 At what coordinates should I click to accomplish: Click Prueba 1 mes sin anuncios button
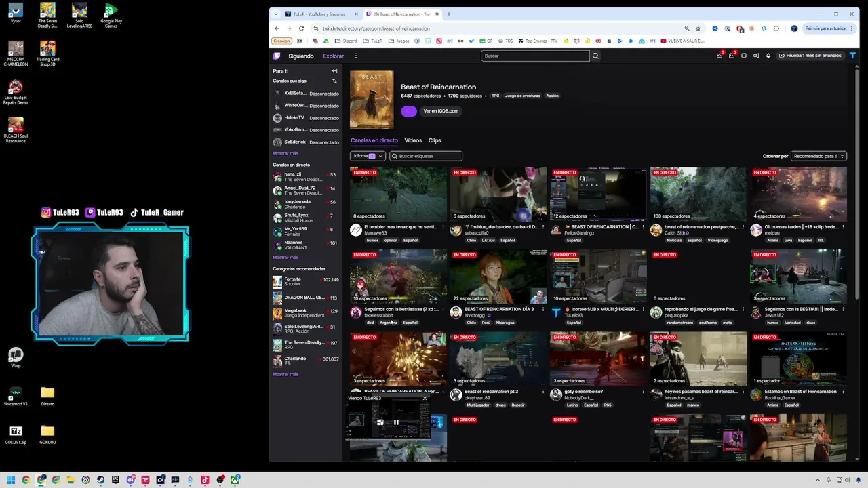pyautogui.click(x=810, y=56)
